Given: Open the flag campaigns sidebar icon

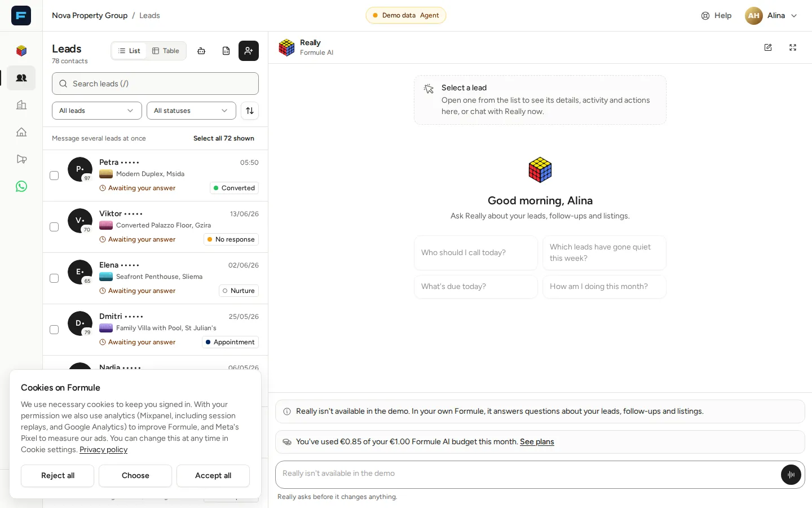Looking at the screenshot, I should coord(21,159).
